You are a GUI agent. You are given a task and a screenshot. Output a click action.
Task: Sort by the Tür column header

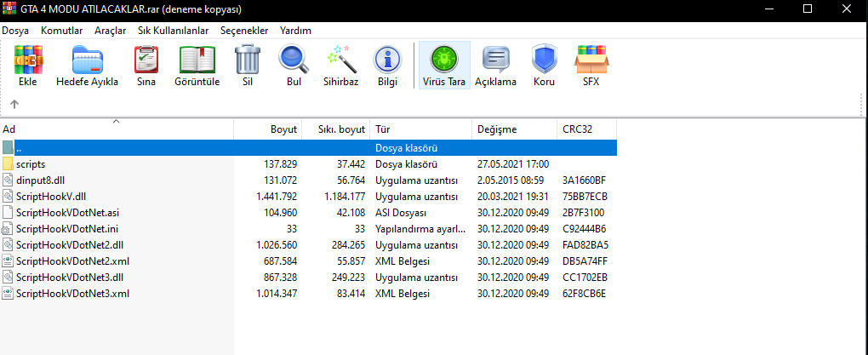(x=420, y=129)
